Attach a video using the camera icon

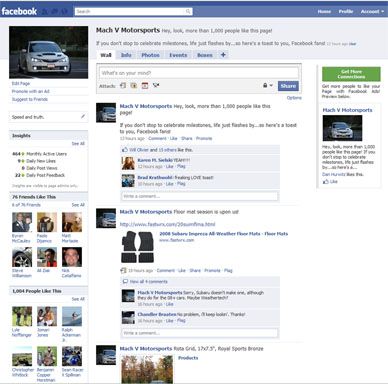click(x=156, y=85)
